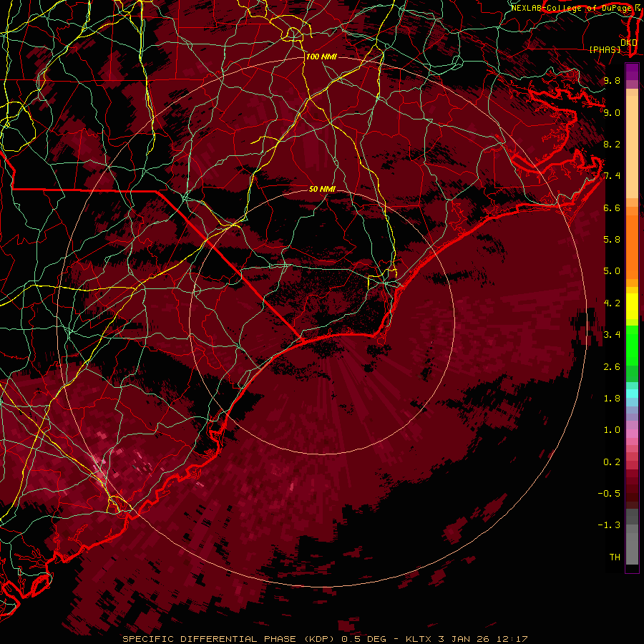Click the DKD product code label
Screen dimensions: 644x644
click(x=628, y=43)
